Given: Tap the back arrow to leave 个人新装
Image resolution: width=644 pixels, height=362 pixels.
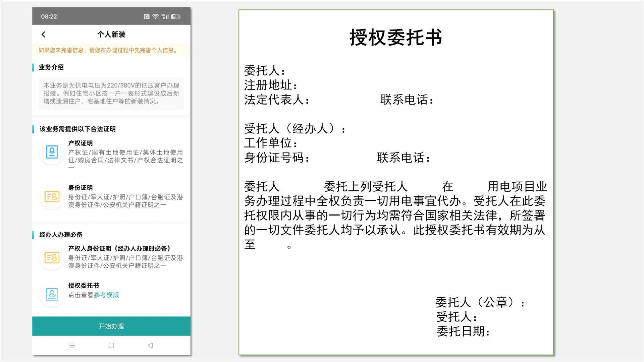Looking at the screenshot, I should coord(43,35).
